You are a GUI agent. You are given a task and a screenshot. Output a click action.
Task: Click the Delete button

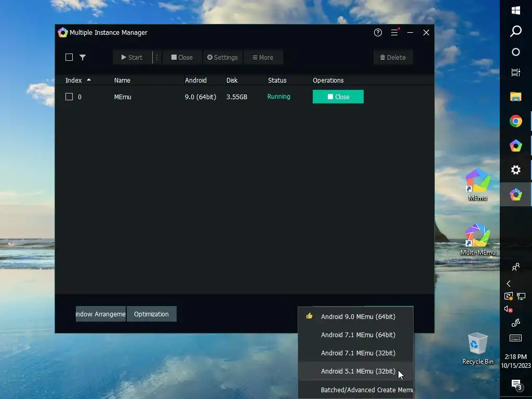393,57
